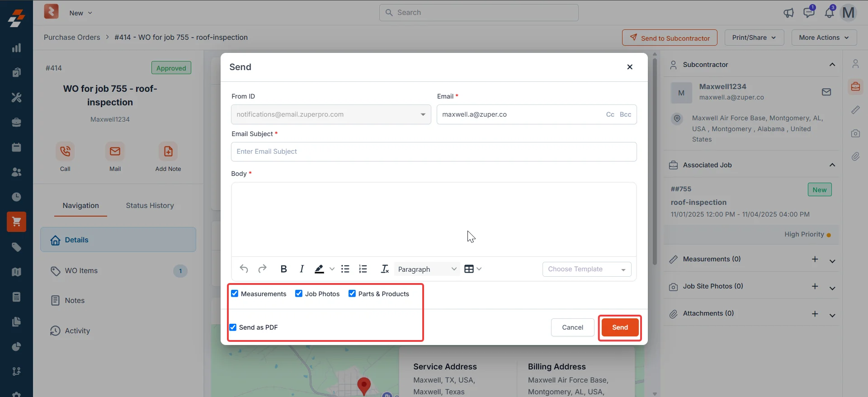This screenshot has width=868, height=397.
Task: Expand the Measurements (0) section
Action: [x=832, y=261]
